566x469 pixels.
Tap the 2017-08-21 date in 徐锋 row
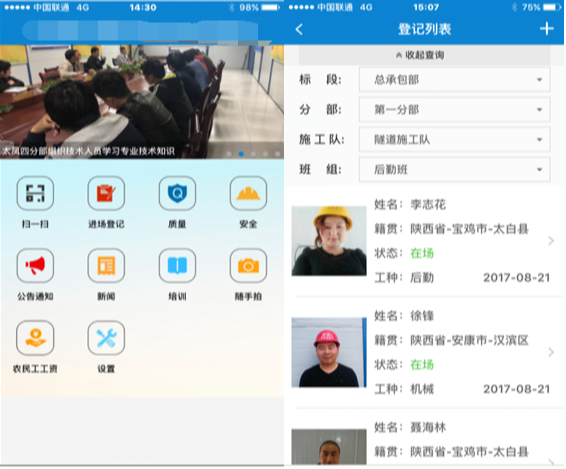(517, 389)
